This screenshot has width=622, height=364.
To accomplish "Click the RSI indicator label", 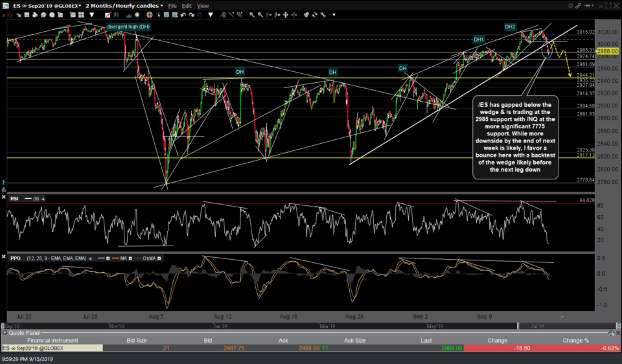I will point(14,199).
